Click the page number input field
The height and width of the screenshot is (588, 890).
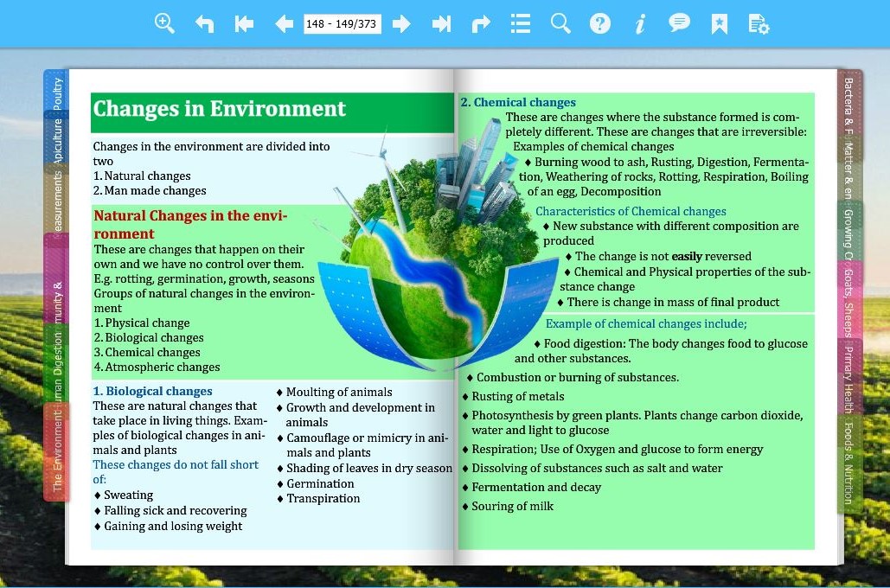(x=343, y=23)
